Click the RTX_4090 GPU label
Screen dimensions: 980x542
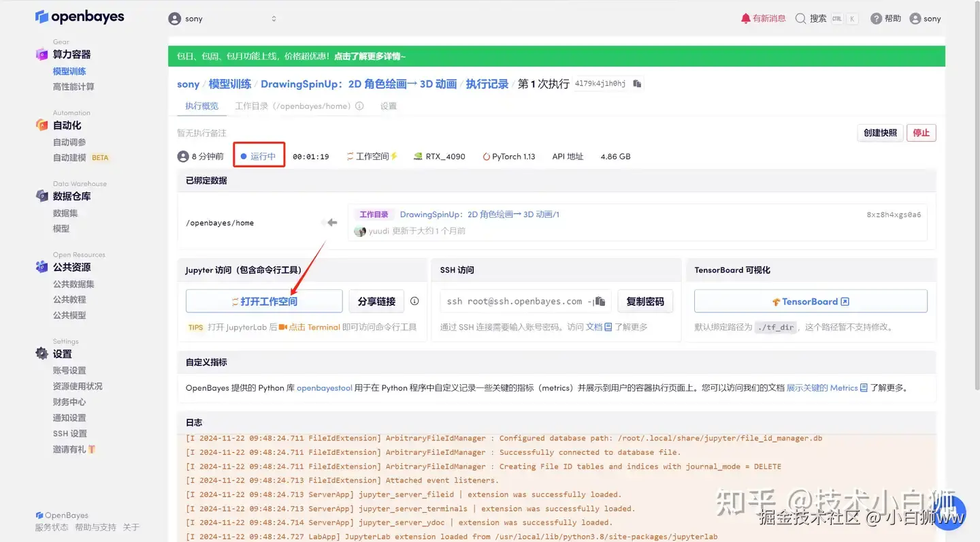(440, 156)
